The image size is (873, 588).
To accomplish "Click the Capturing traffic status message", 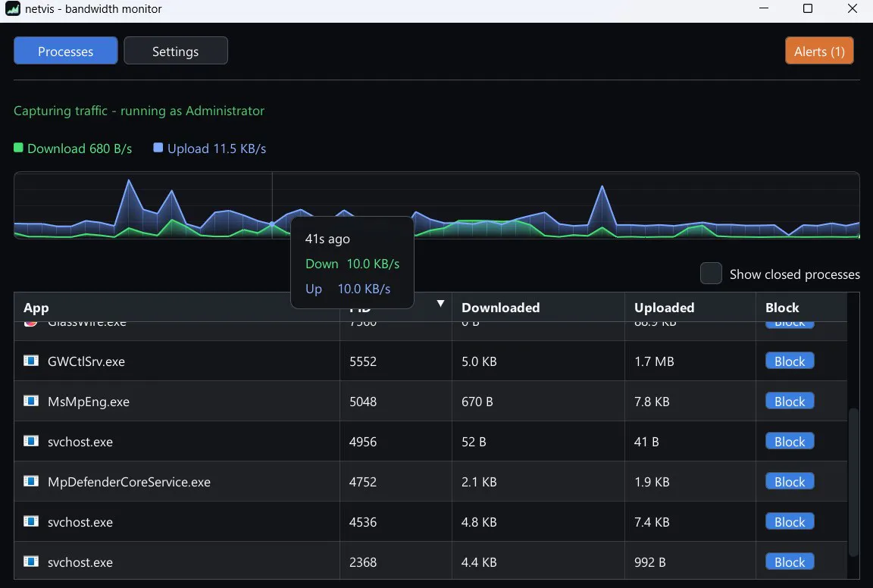I will 139,111.
